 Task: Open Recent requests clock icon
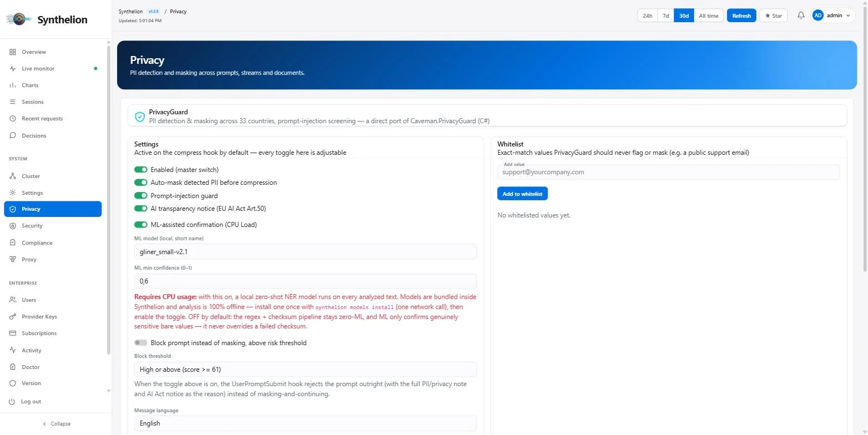13,119
